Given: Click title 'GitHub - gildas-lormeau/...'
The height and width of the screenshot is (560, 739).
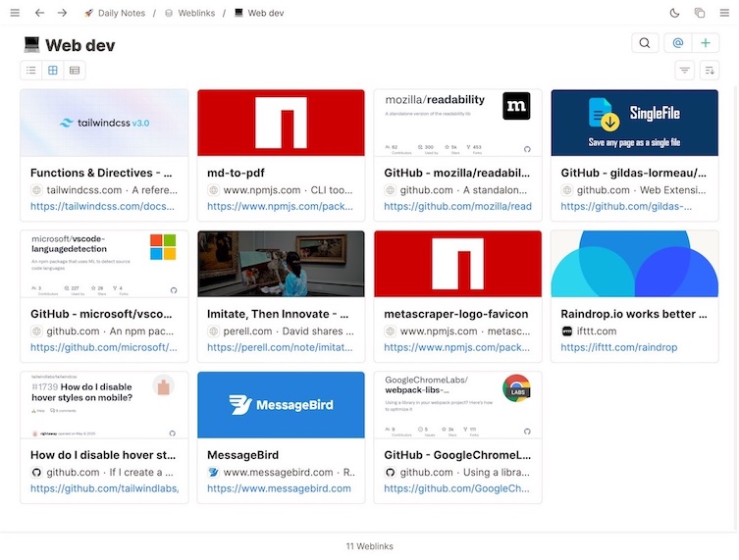Looking at the screenshot, I should (633, 173).
